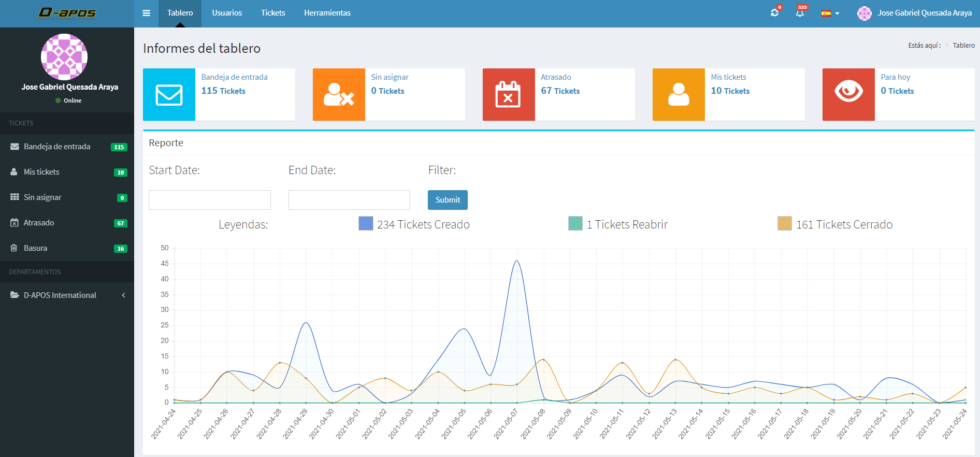The height and width of the screenshot is (457, 980).
Task: Click the yellow Mis tickets person icon
Action: click(678, 94)
